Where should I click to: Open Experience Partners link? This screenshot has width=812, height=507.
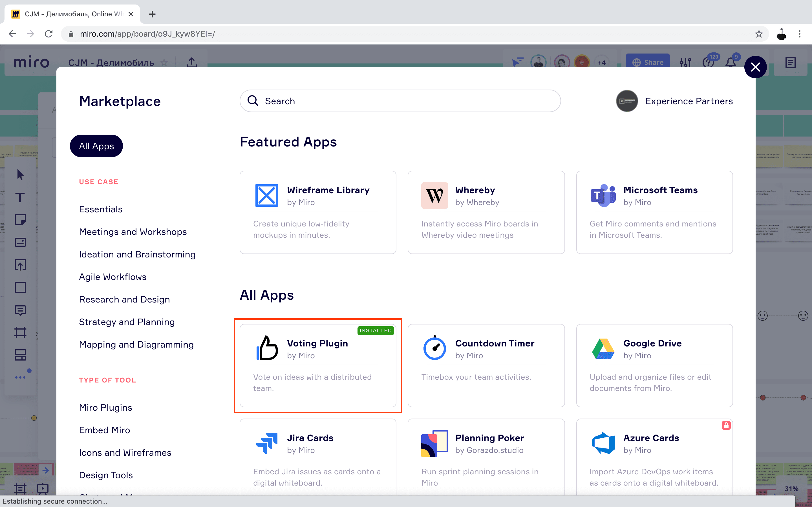pyautogui.click(x=688, y=101)
